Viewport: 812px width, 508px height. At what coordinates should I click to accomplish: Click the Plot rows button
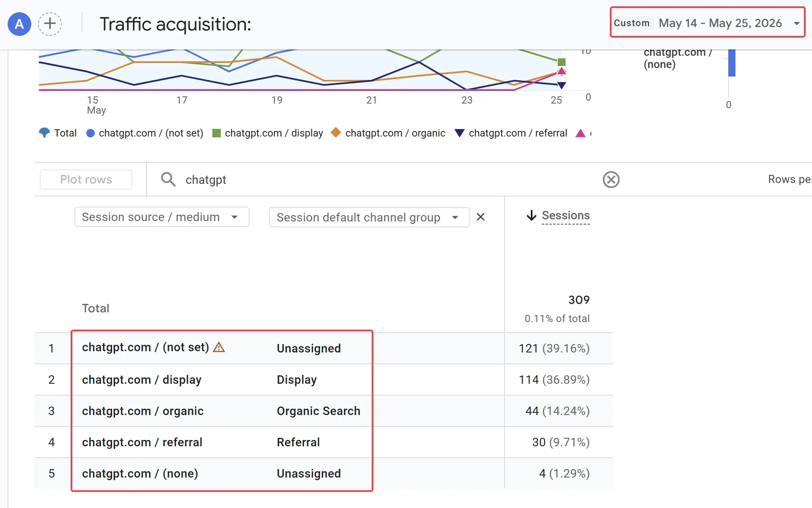[x=86, y=180]
